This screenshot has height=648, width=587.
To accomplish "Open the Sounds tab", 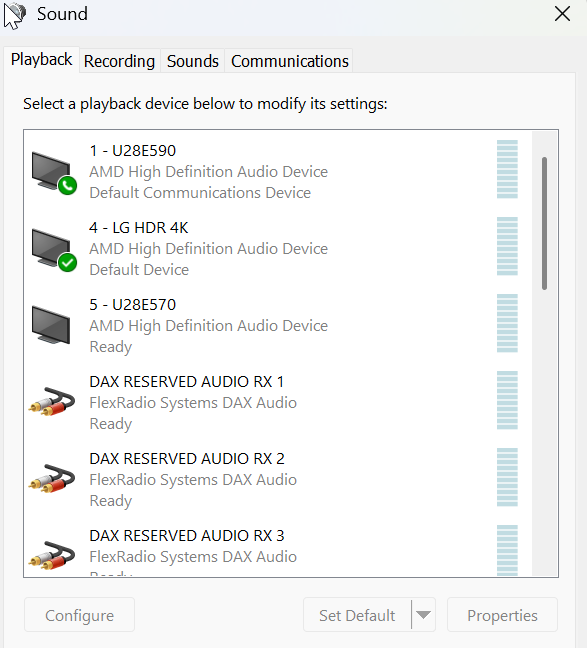I will [193, 61].
